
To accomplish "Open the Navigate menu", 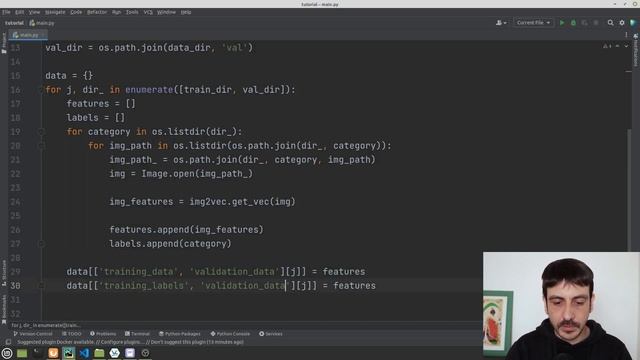I will pos(55,12).
